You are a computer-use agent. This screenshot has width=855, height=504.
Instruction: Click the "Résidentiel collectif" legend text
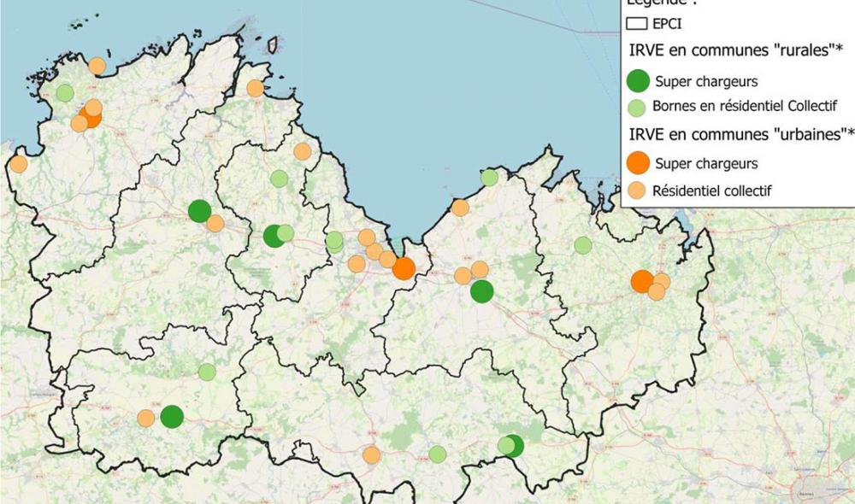(711, 190)
